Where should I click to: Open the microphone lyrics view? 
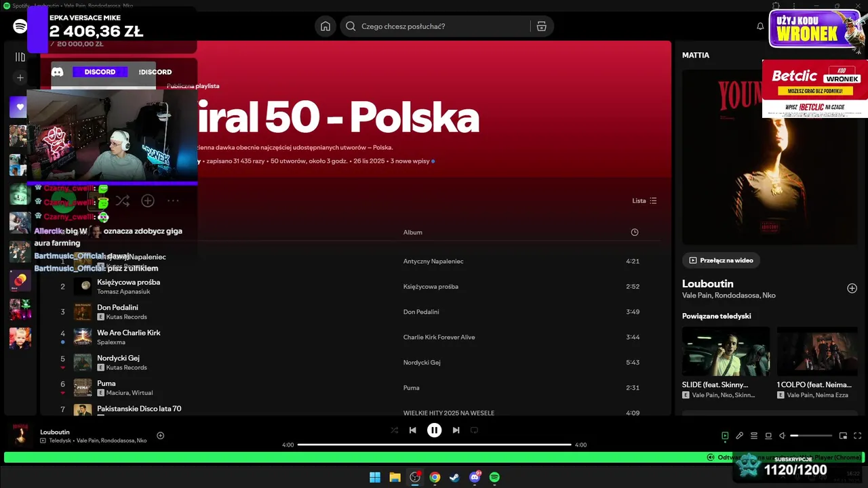coord(740,436)
